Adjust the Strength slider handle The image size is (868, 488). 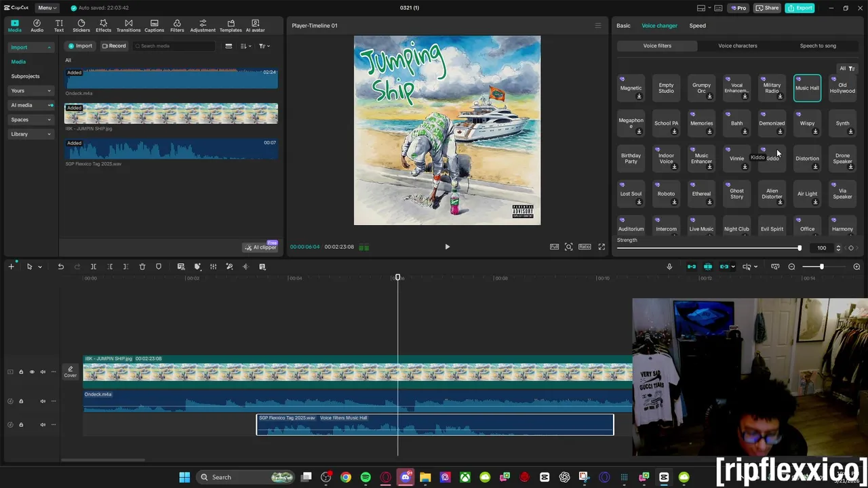(800, 248)
